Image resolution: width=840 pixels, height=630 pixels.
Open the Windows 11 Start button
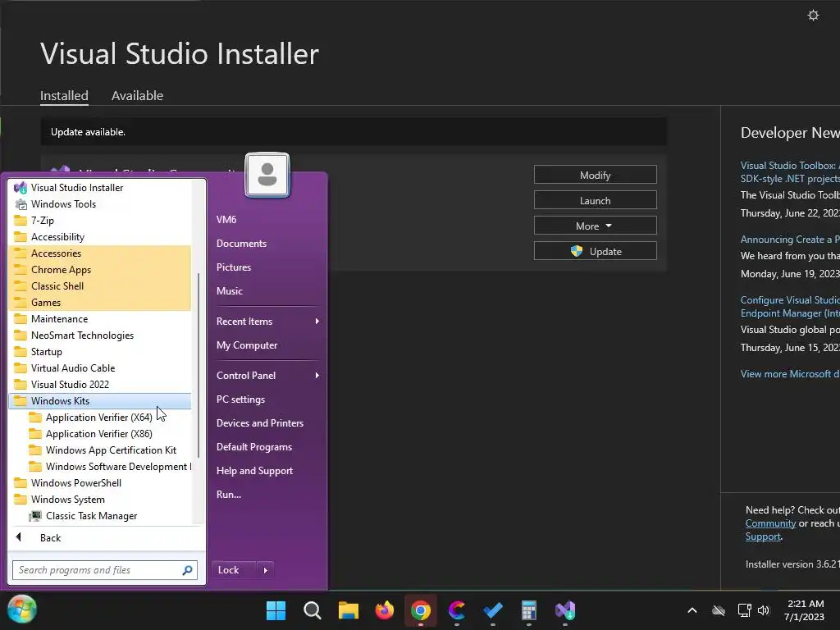pyautogui.click(x=276, y=610)
